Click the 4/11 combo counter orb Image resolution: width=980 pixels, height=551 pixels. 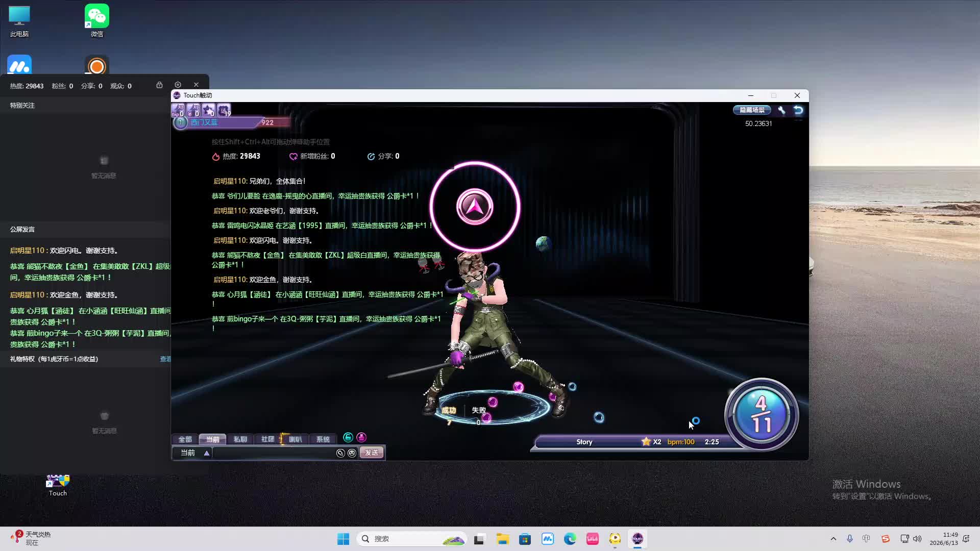click(761, 414)
